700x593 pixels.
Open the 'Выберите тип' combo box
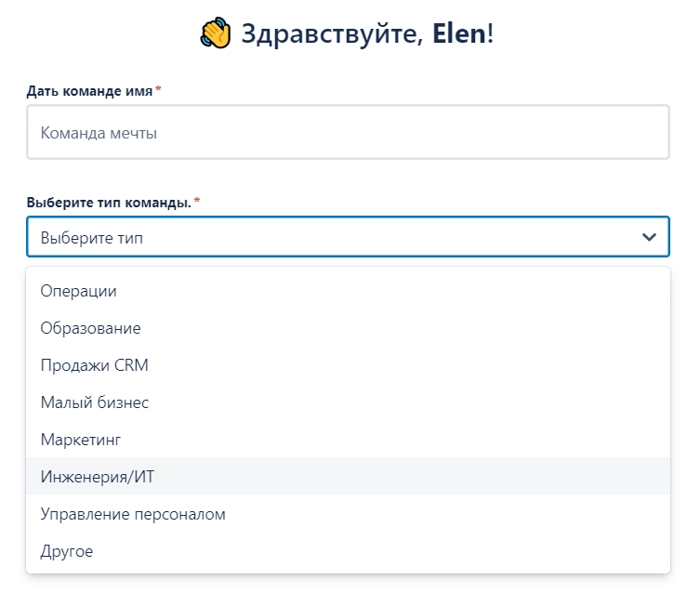(x=348, y=237)
